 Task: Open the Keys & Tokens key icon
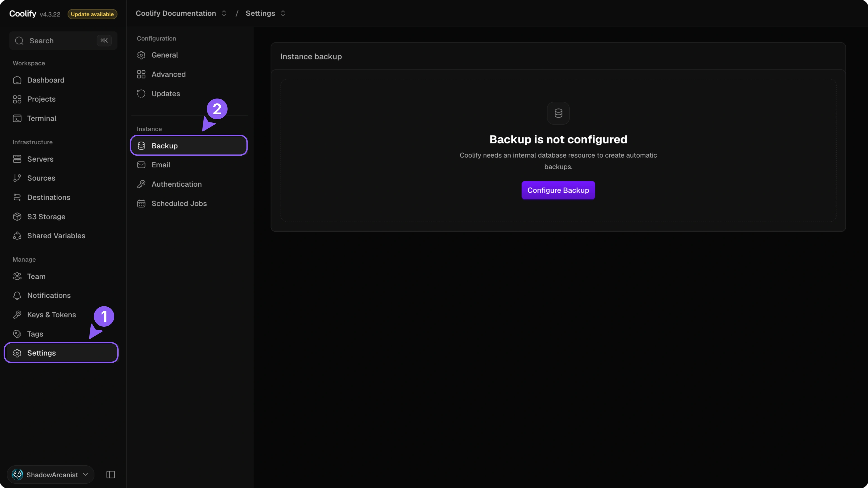[17, 314]
